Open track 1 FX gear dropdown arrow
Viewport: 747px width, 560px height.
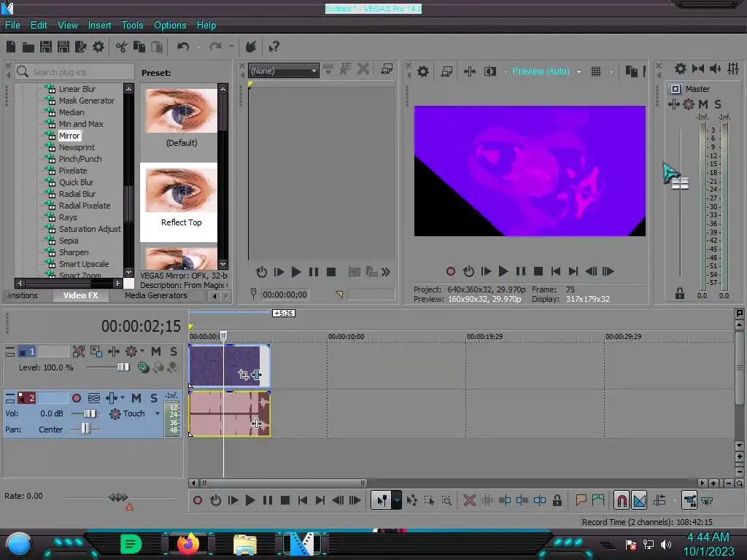tap(142, 351)
